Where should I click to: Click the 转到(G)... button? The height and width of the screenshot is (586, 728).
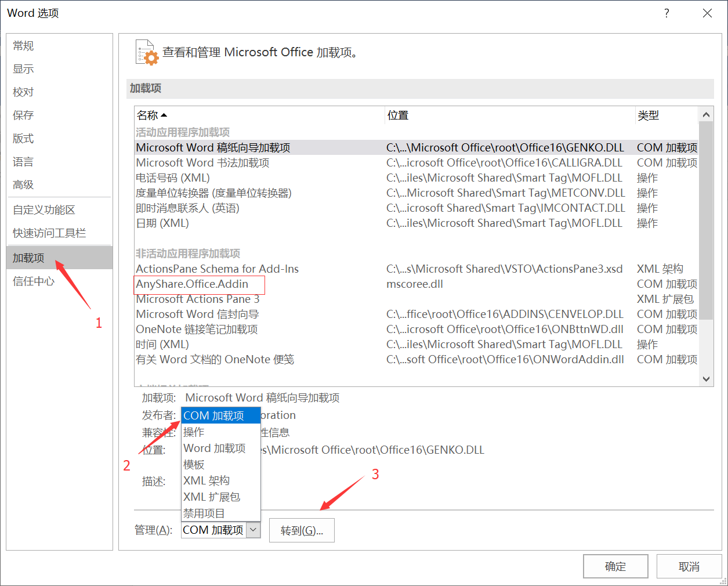(x=302, y=530)
